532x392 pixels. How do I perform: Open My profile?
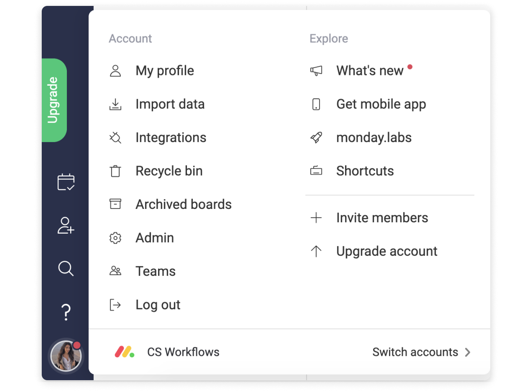click(x=165, y=71)
